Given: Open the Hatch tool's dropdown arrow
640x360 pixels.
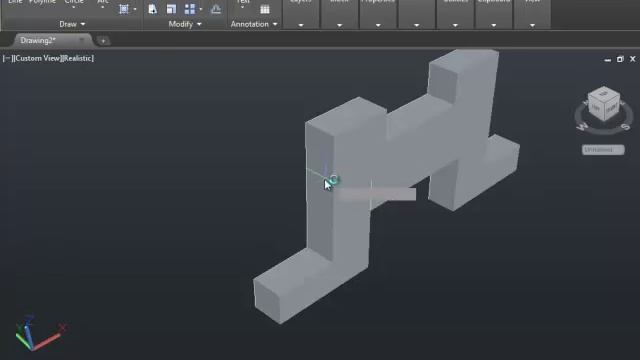Looking at the screenshot, I should (x=135, y=9).
